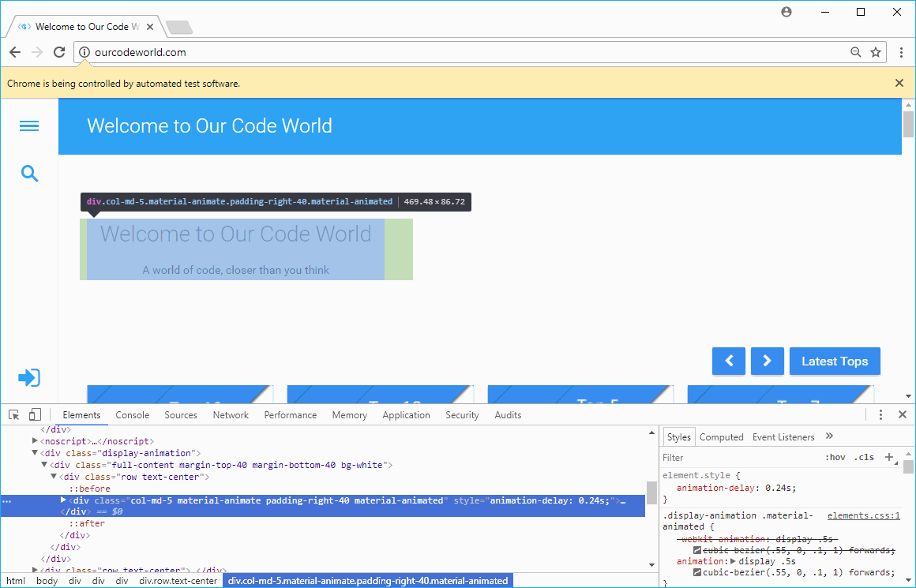The width and height of the screenshot is (916, 588).
Task: Switch to Memory panel tab
Action: pos(349,415)
